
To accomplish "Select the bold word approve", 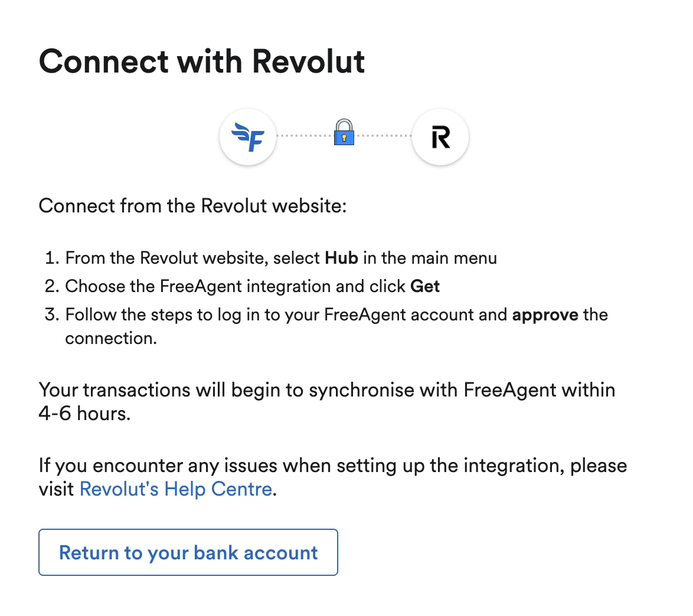I will point(545,314).
